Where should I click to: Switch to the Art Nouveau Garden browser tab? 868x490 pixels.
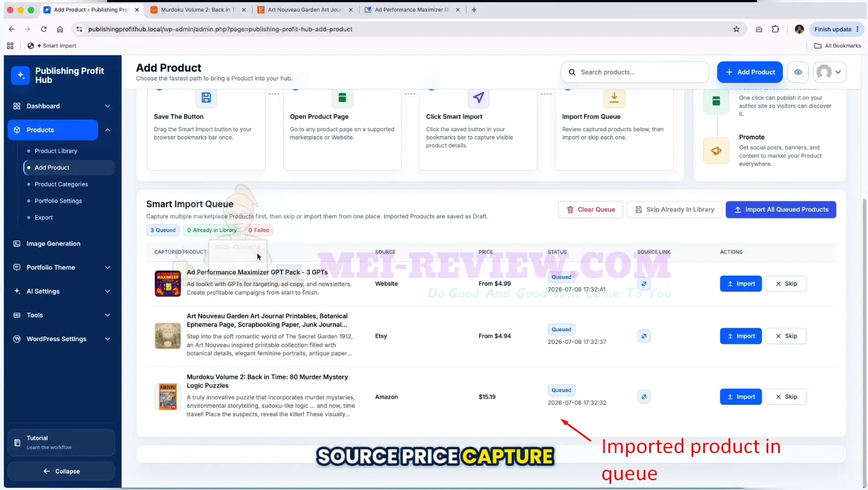305,10
